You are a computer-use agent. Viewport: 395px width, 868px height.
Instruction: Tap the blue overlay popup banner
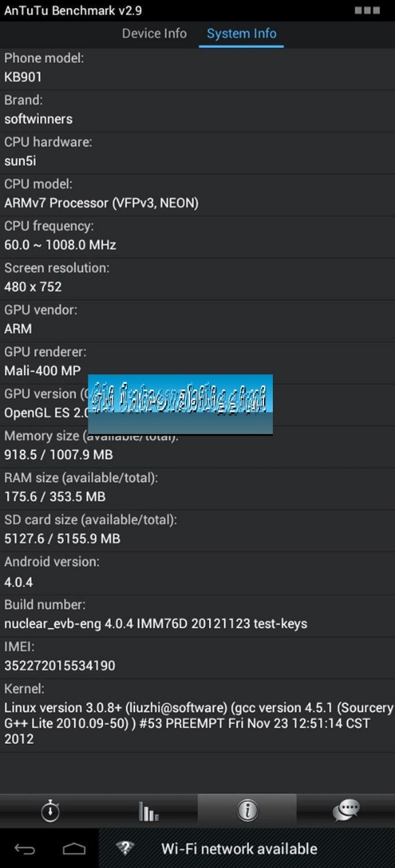point(181,404)
